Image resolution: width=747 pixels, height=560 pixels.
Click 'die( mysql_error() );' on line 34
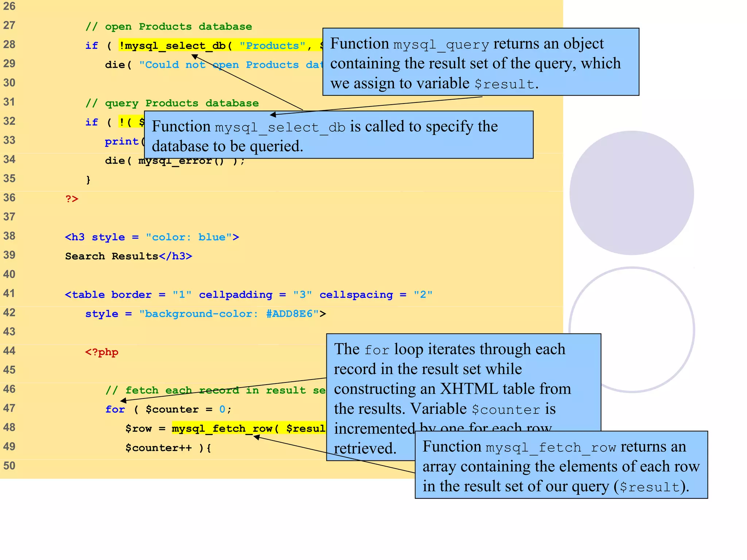[175, 161]
